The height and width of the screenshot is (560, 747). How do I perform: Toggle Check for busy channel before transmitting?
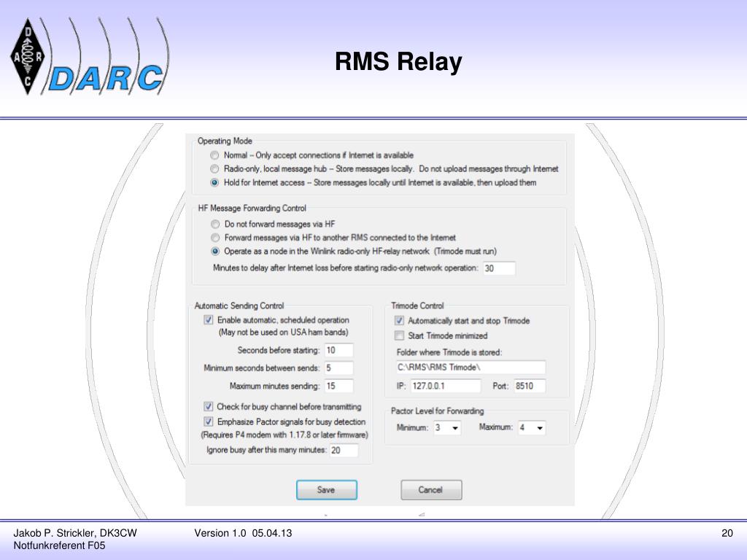click(x=208, y=407)
